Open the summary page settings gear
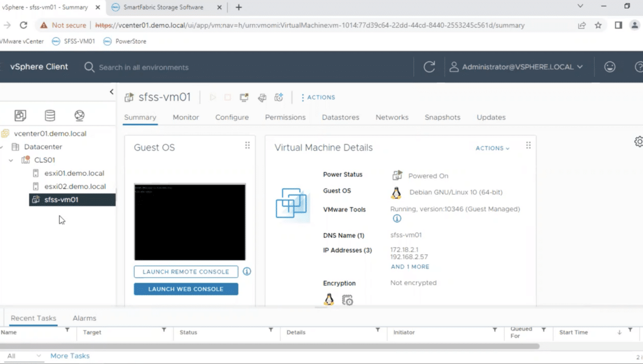Screen dimensions: 643x364 click(639, 142)
